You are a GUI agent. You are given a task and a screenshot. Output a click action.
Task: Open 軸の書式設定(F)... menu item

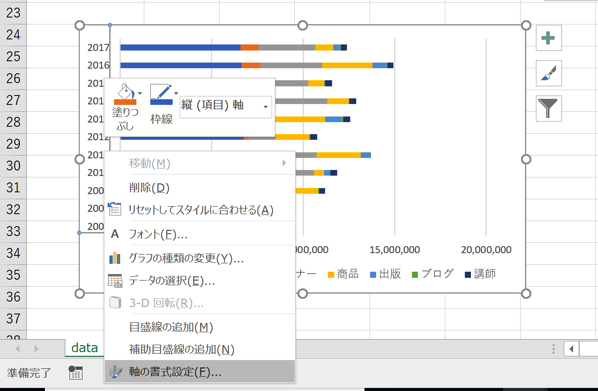[200, 372]
